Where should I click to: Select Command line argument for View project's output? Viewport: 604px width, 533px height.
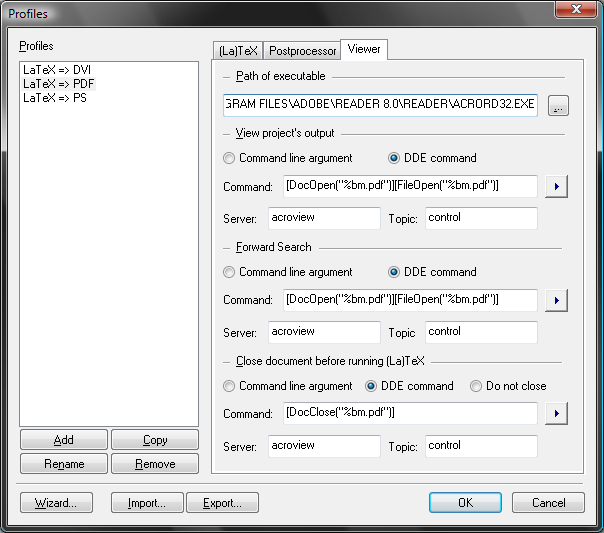tap(287, 158)
